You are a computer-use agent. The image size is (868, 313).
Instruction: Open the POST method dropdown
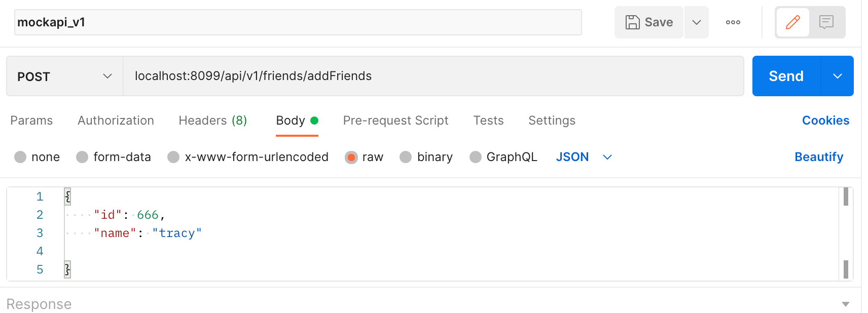pyautogui.click(x=65, y=76)
